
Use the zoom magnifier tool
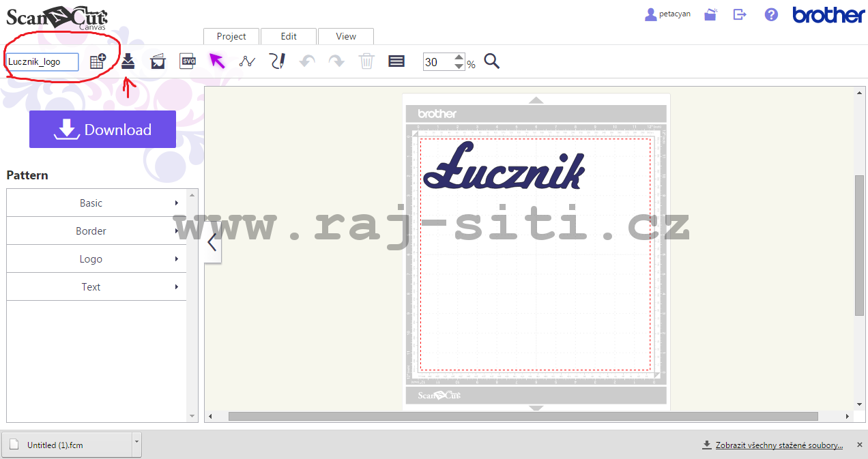[x=491, y=61]
